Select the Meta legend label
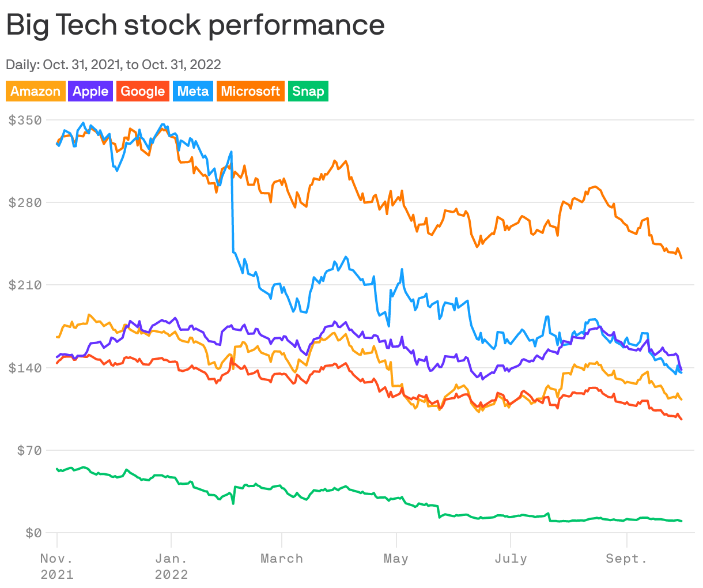Viewport: 703px width, 588px height. [193, 91]
